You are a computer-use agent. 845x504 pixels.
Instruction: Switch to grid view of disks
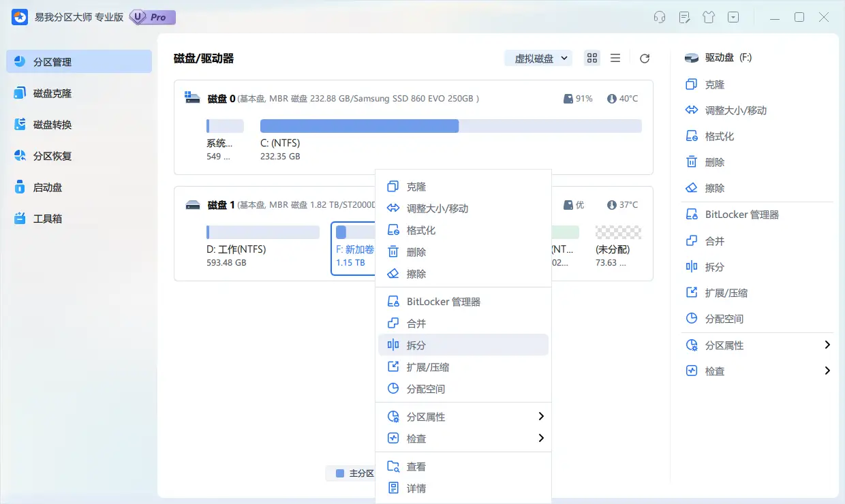[x=591, y=58]
